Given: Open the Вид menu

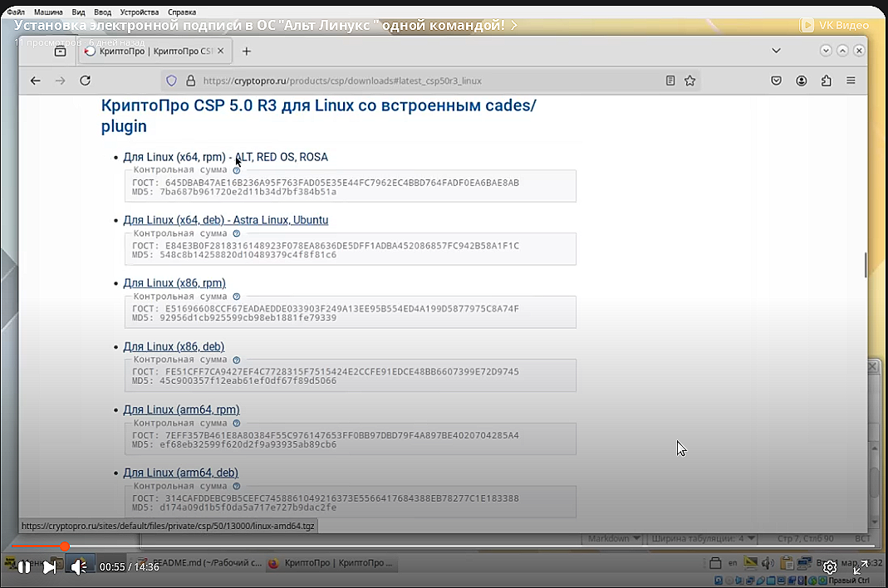Looking at the screenshot, I should (78, 12).
